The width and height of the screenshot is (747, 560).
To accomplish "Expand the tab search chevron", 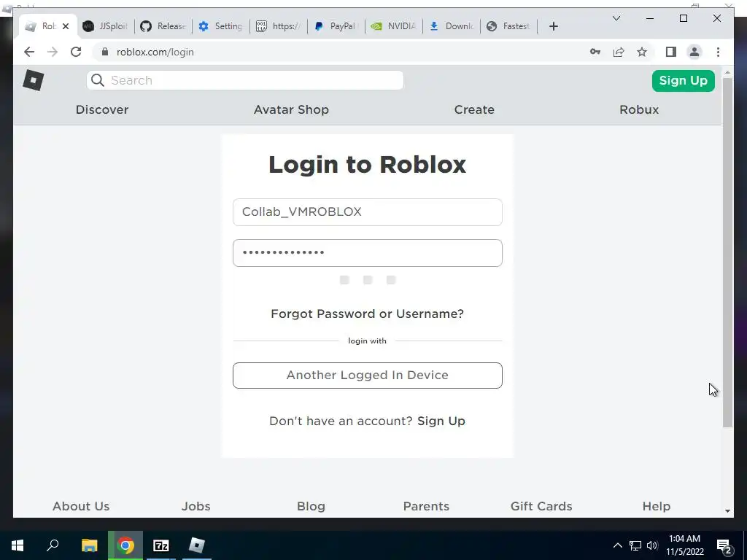I will click(x=616, y=18).
